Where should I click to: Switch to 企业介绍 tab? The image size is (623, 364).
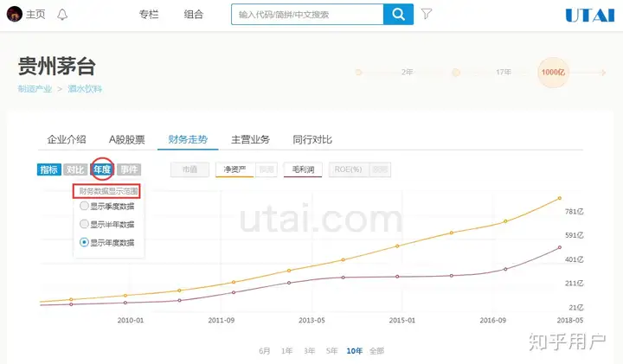67,139
